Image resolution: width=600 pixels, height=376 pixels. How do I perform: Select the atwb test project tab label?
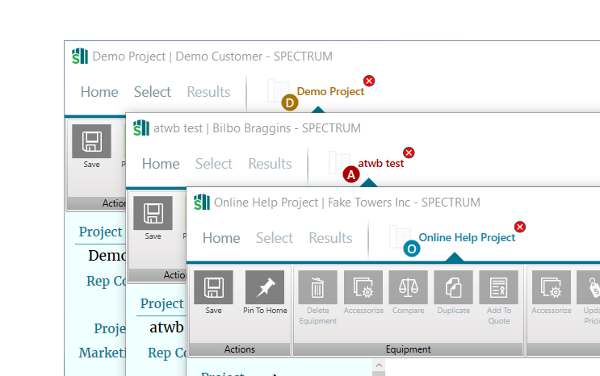click(x=381, y=163)
